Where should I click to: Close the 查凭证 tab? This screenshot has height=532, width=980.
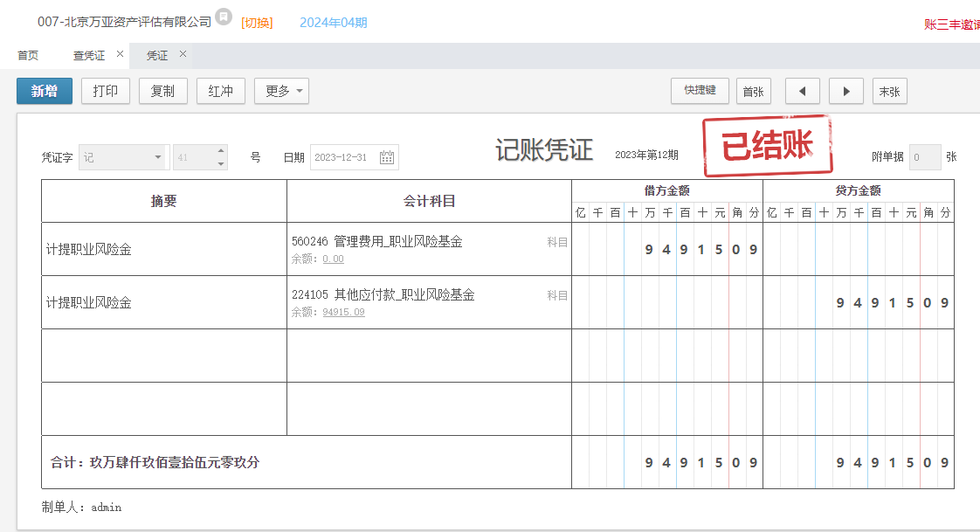tap(120, 54)
